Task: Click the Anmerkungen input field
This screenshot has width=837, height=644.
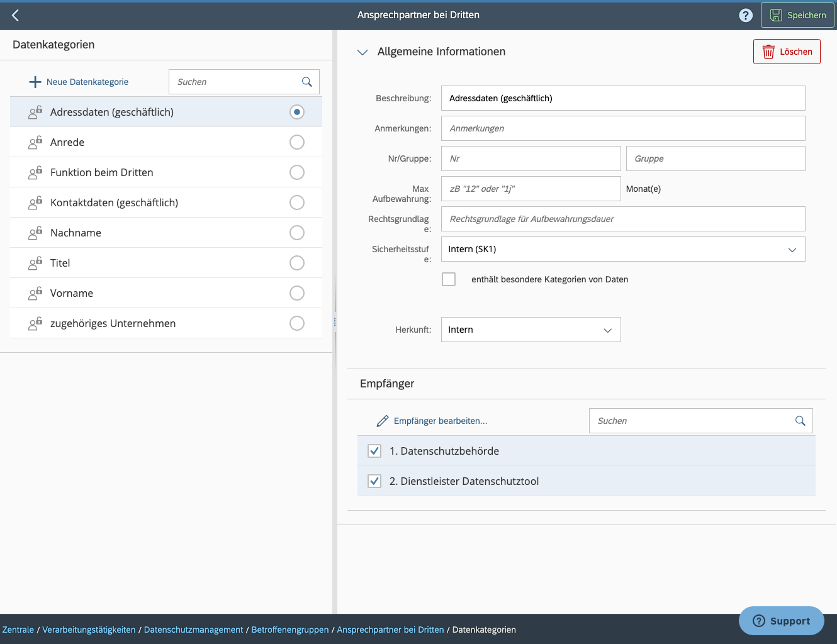Action: click(623, 128)
